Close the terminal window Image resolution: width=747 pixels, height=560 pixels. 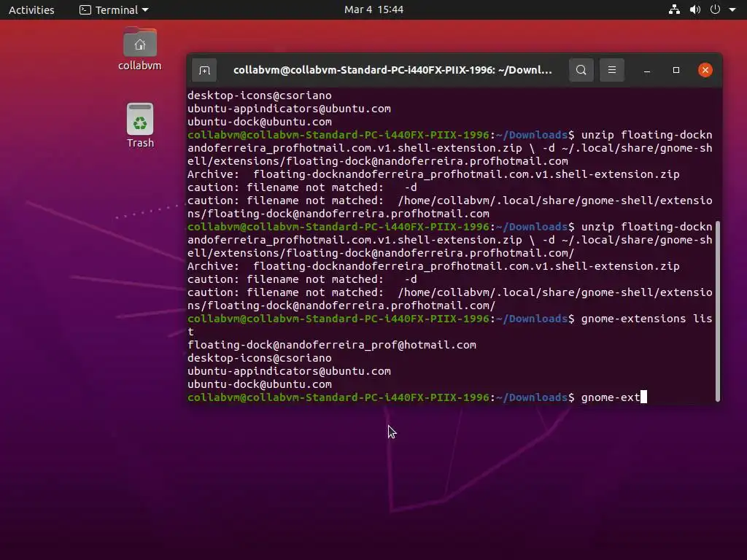pos(705,70)
